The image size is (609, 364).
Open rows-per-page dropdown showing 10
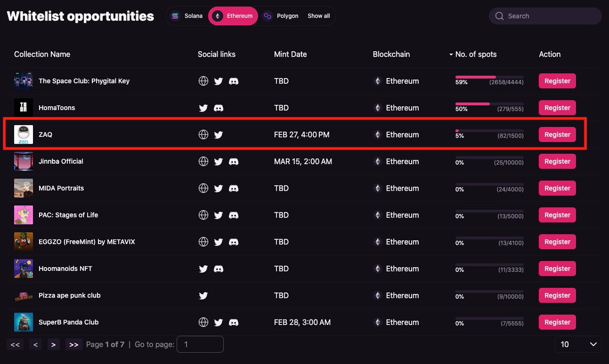click(579, 344)
